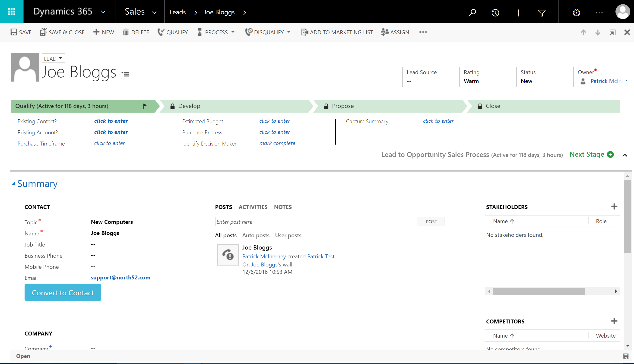The width and height of the screenshot is (634, 364).
Task: Open Patrick McInerney link in post
Action: pos(264,256)
